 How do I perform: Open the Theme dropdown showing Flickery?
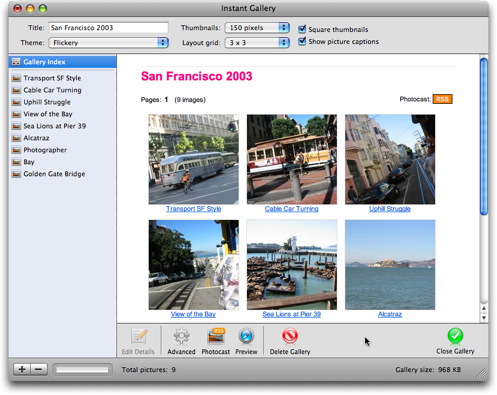point(109,43)
